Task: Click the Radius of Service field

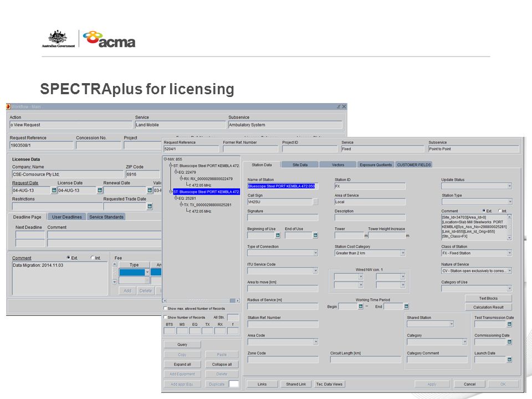Action: click(x=283, y=306)
